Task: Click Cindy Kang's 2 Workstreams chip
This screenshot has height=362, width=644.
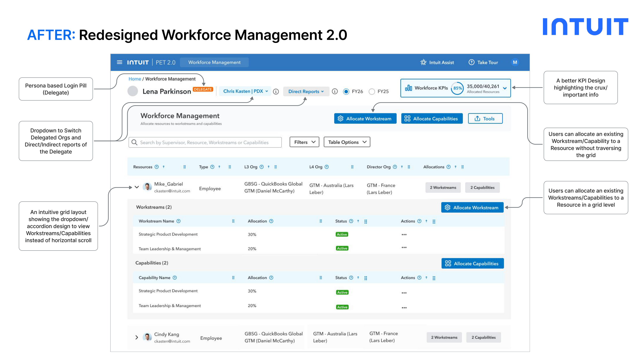Action: point(444,337)
